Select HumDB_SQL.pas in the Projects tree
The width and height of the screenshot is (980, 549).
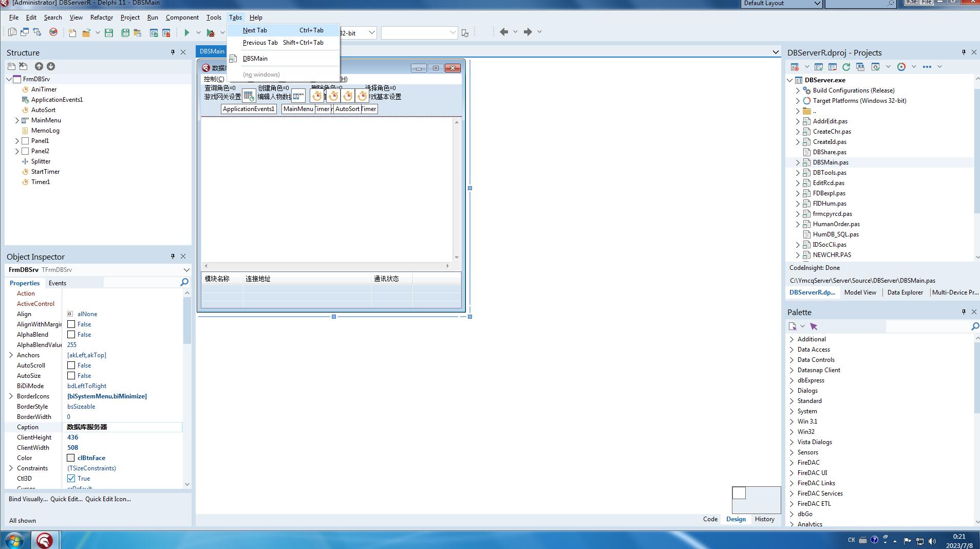click(836, 234)
